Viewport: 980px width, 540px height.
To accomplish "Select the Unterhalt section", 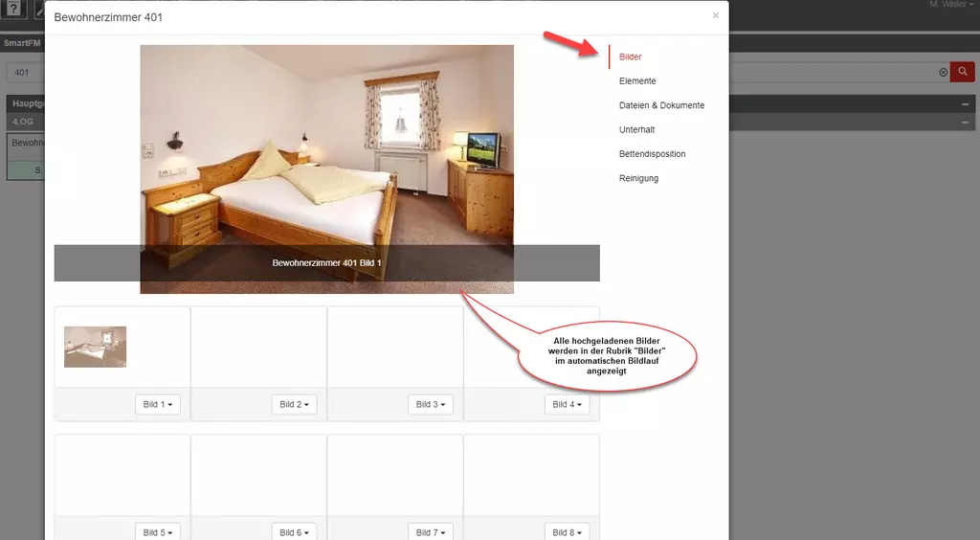I will (x=636, y=129).
